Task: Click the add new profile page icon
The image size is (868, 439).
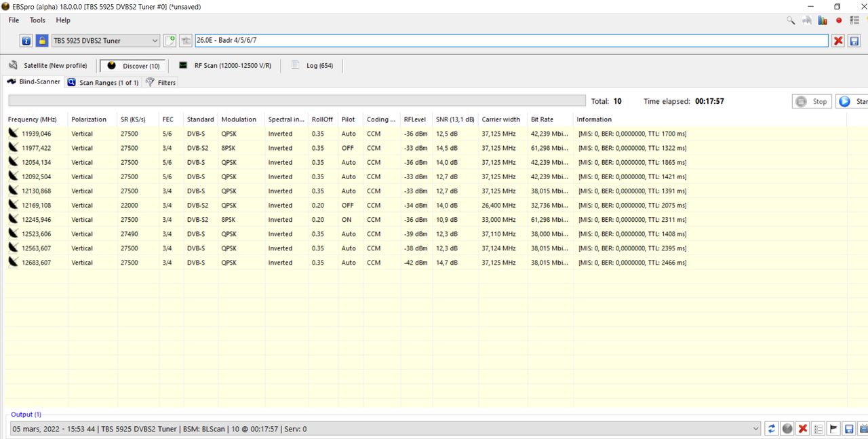Action: [x=170, y=41]
